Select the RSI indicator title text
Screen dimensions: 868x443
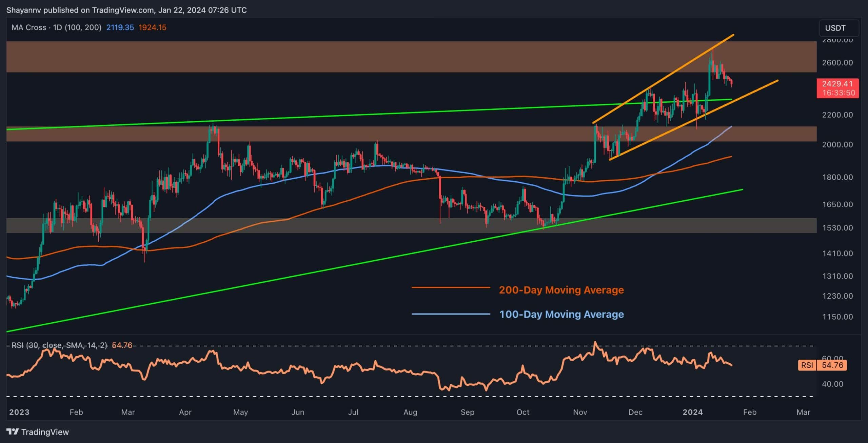point(59,345)
